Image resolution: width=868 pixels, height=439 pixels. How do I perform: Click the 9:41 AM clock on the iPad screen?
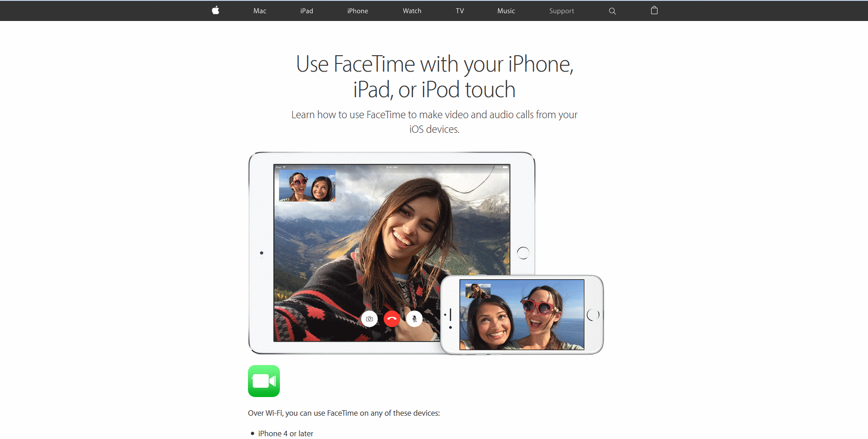[392, 167]
